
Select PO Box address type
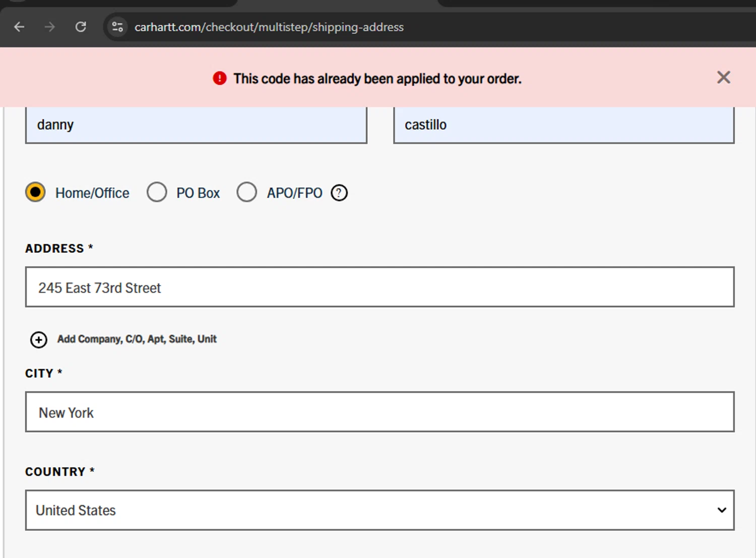(157, 192)
